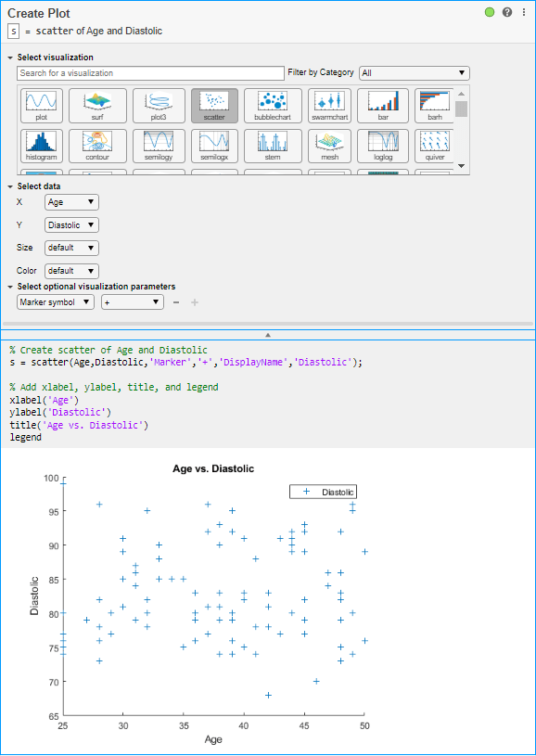
Task: Open the Marker symbol parameter dropdown
Action: [x=56, y=302]
